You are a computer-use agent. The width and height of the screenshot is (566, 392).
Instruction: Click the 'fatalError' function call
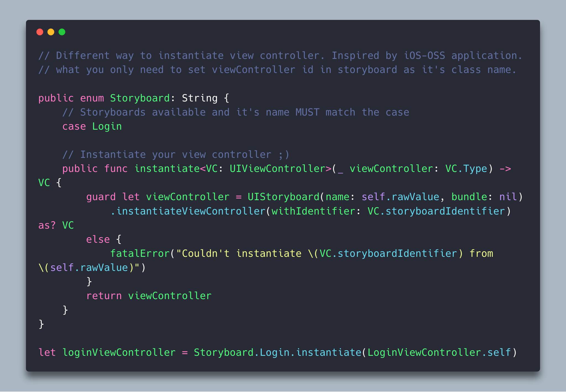pyautogui.click(x=140, y=254)
